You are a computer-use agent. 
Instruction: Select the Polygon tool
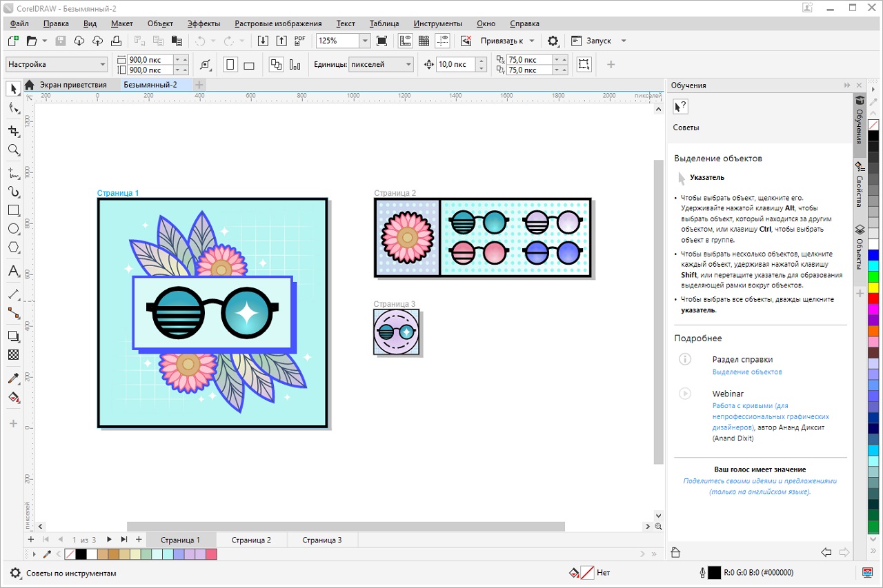point(13,247)
